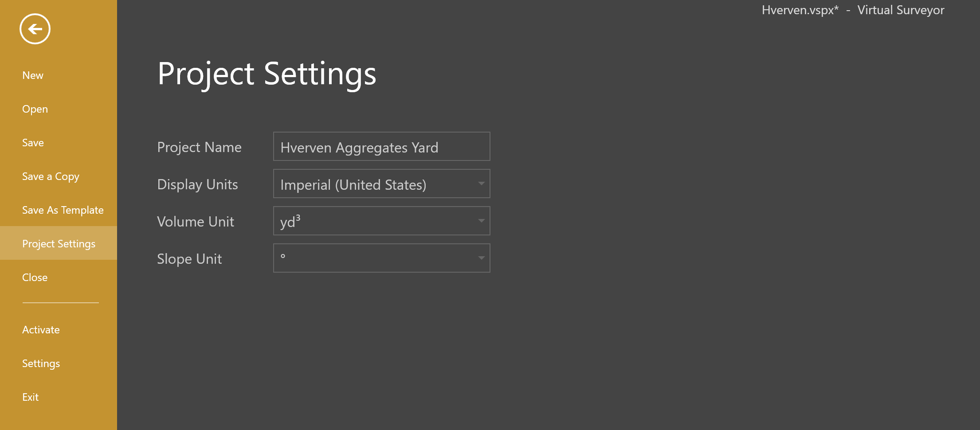Choose Save a Copy
Image resolution: width=980 pixels, height=430 pixels.
pos(50,176)
